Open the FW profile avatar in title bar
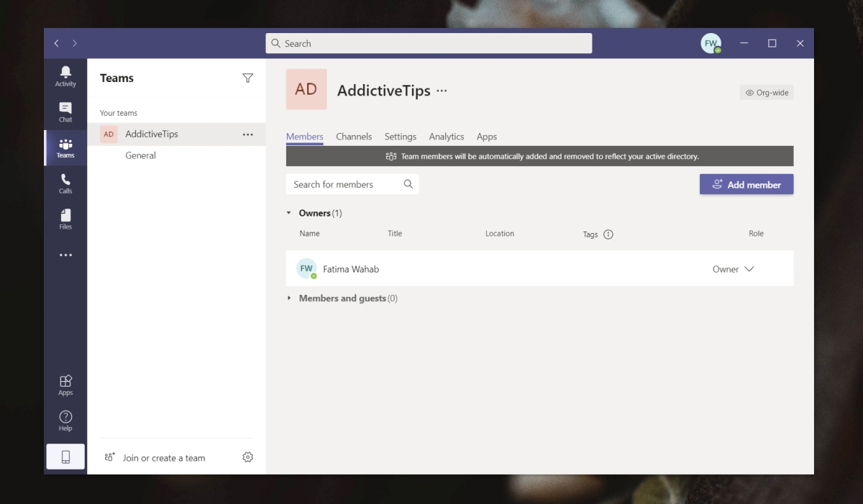The width and height of the screenshot is (863, 504). click(x=711, y=43)
